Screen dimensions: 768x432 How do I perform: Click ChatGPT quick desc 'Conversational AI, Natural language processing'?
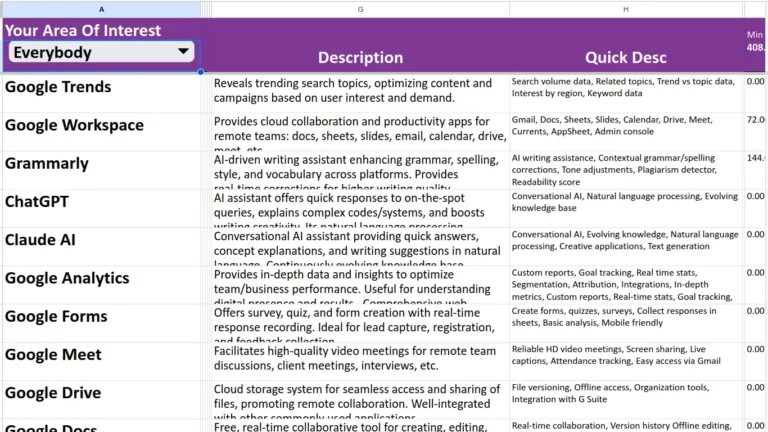coord(626,208)
